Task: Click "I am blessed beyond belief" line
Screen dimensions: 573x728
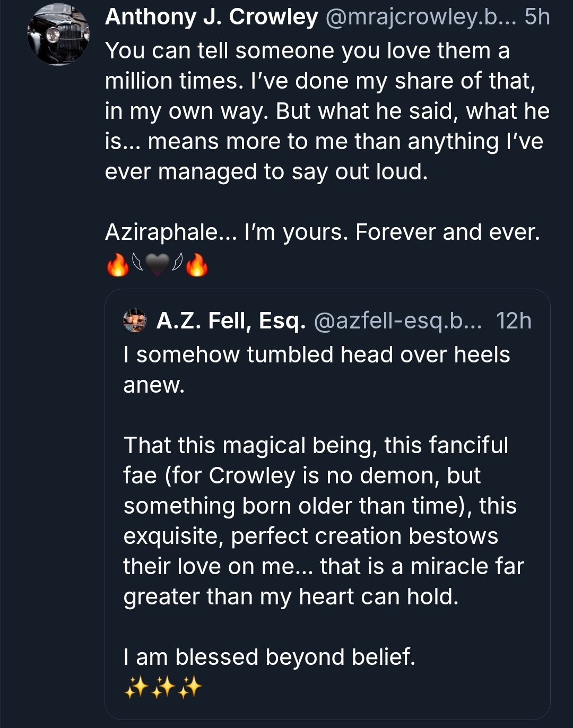Action: click(x=269, y=657)
